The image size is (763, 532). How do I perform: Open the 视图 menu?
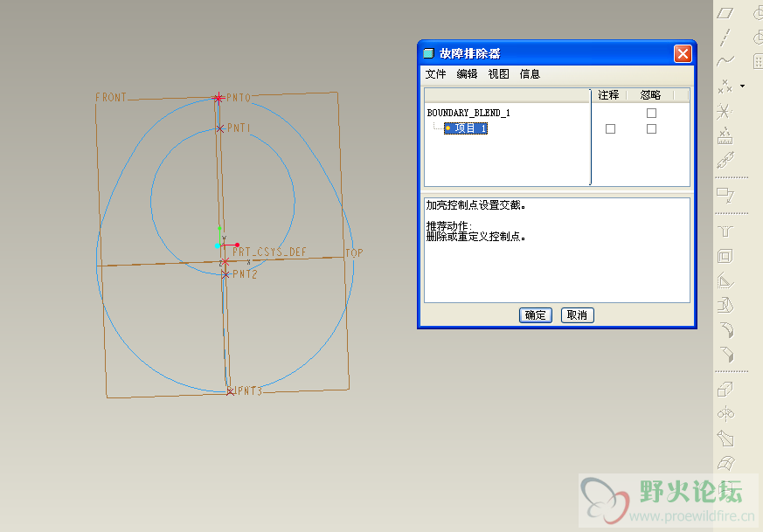coord(498,74)
